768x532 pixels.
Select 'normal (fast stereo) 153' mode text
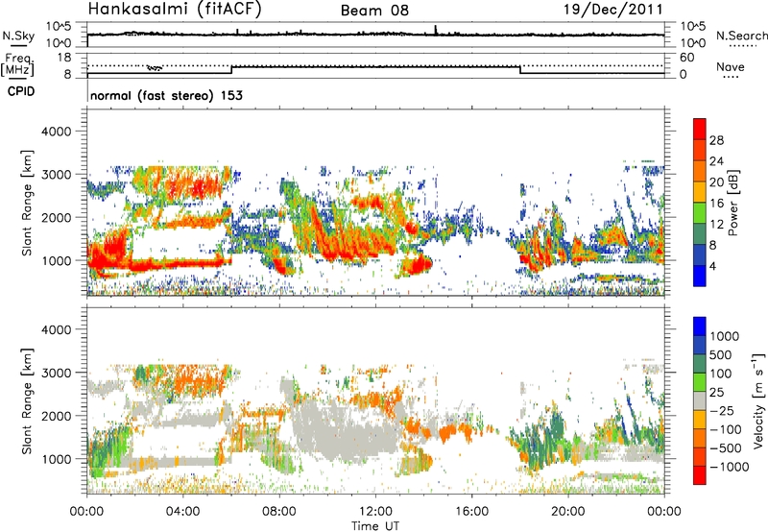tap(166, 95)
